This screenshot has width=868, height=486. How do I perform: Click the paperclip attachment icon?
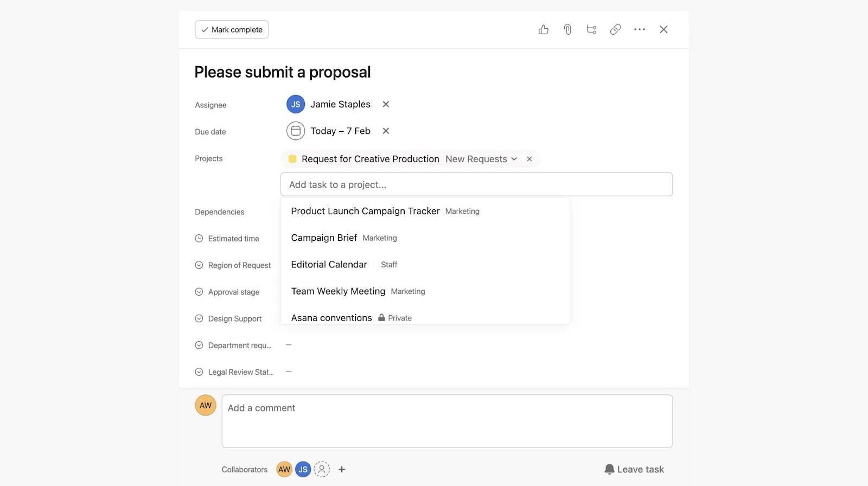click(x=567, y=30)
